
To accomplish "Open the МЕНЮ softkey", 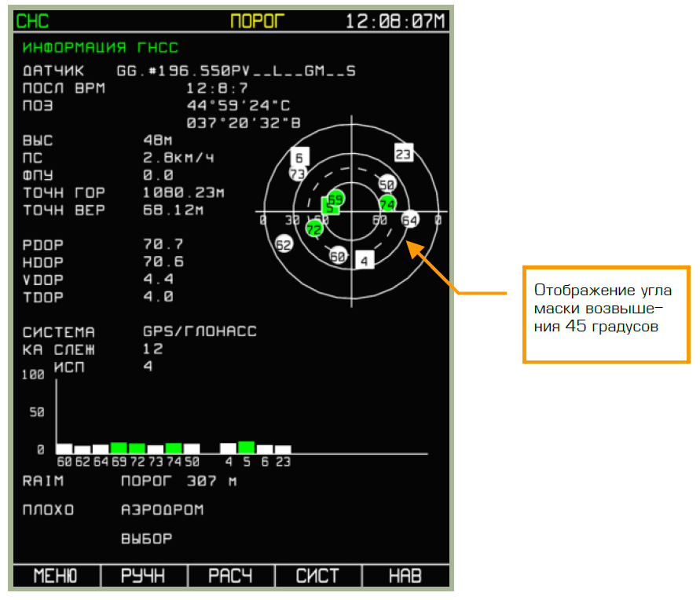I will pos(56,576).
